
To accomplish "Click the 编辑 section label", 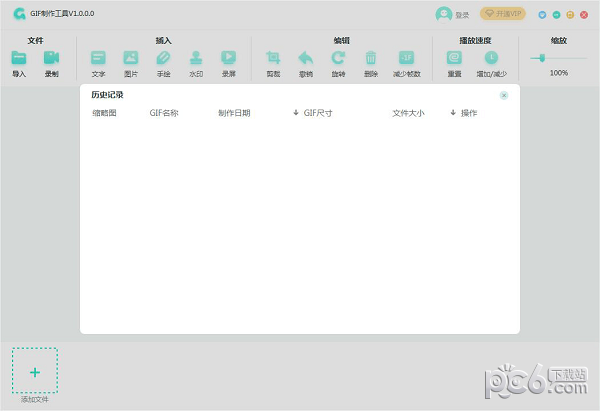I will [x=342, y=41].
